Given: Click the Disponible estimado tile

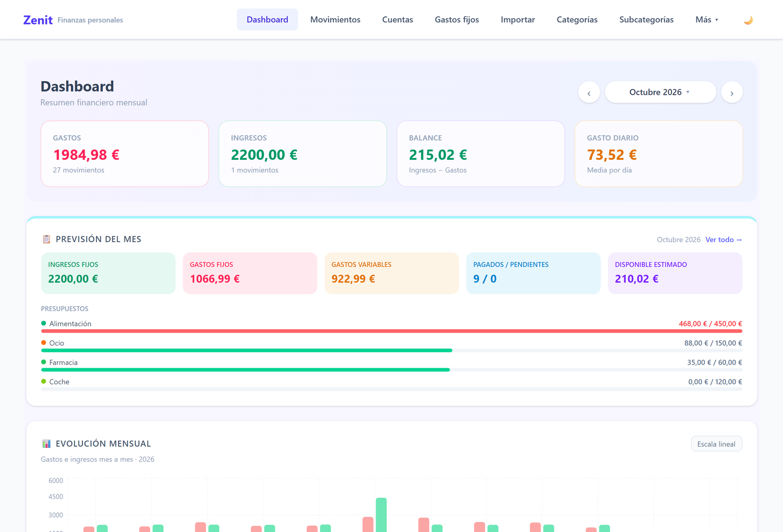Looking at the screenshot, I should click(675, 273).
